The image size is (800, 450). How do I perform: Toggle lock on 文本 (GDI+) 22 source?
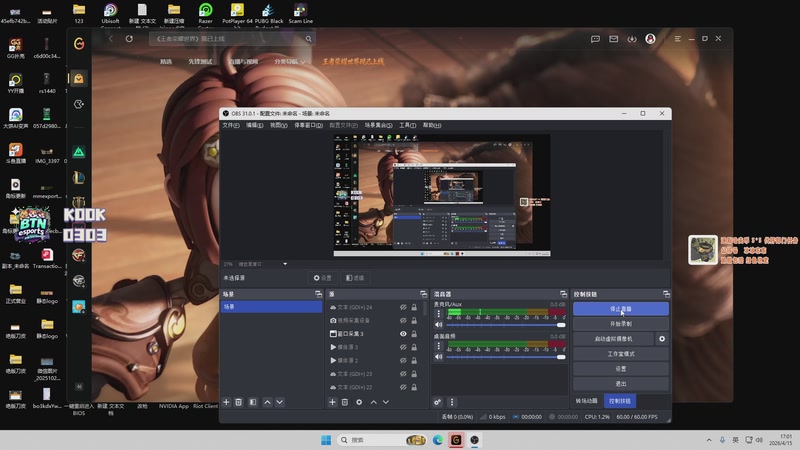[414, 387]
